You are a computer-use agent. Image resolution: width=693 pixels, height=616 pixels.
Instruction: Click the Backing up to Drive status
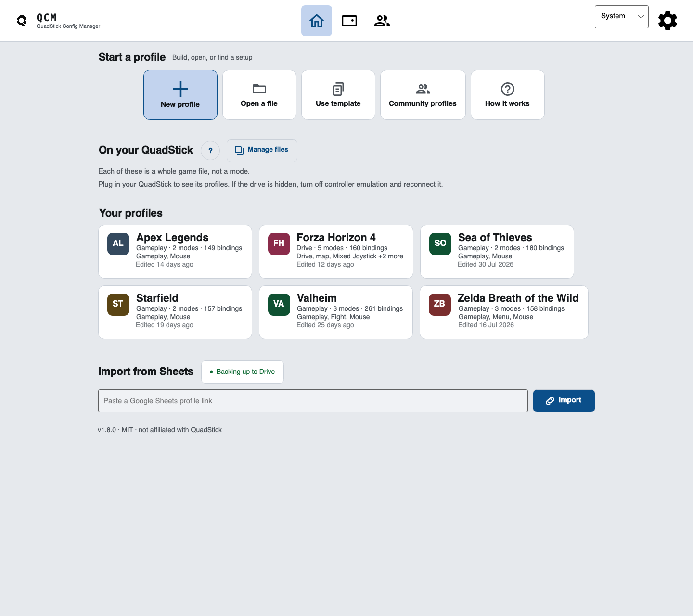click(x=243, y=372)
